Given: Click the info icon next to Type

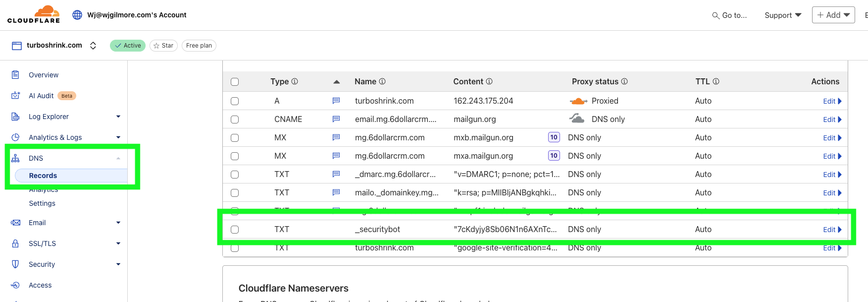Looking at the screenshot, I should [x=295, y=81].
